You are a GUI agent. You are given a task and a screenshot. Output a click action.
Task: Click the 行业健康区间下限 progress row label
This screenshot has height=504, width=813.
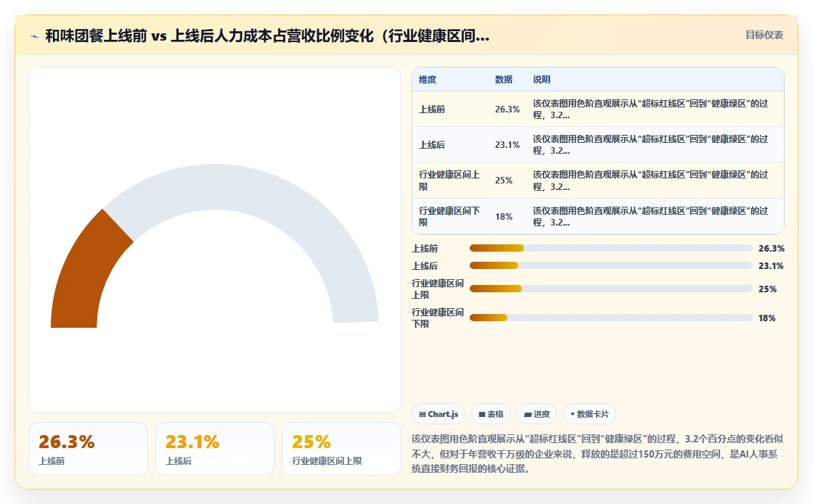pos(438,318)
